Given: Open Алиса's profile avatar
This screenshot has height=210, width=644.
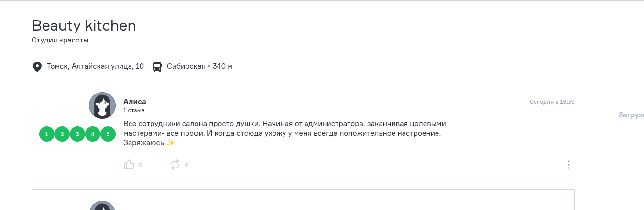Looking at the screenshot, I should [102, 105].
